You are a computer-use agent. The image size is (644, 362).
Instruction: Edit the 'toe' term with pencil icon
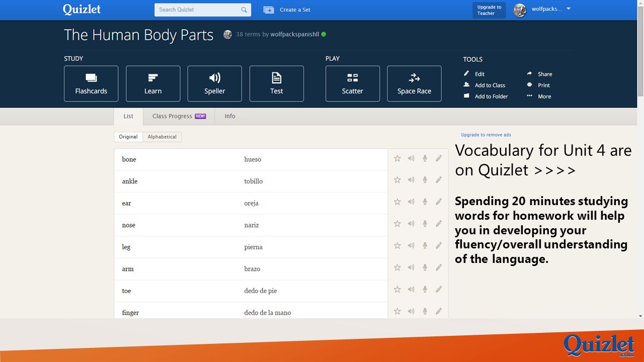point(439,290)
